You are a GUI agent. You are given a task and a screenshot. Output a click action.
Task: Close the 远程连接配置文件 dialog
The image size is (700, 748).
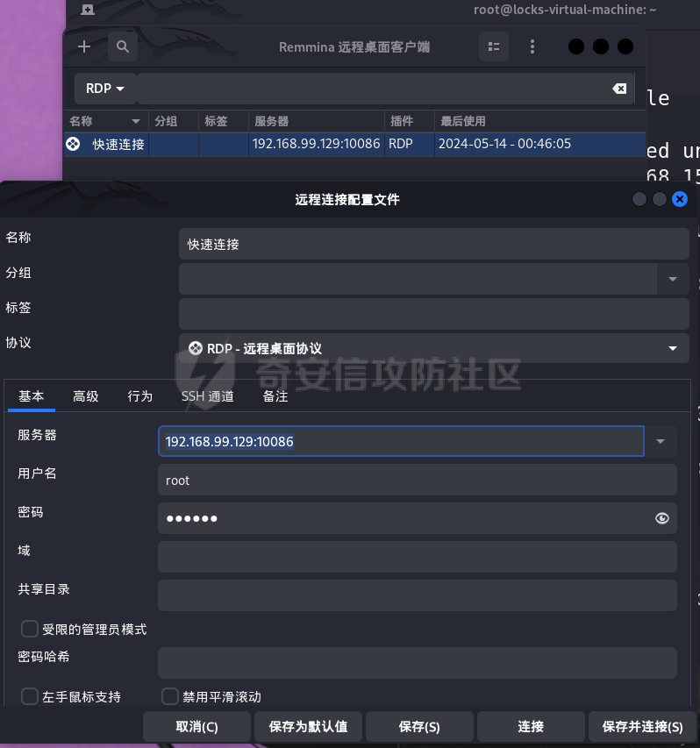(x=680, y=199)
